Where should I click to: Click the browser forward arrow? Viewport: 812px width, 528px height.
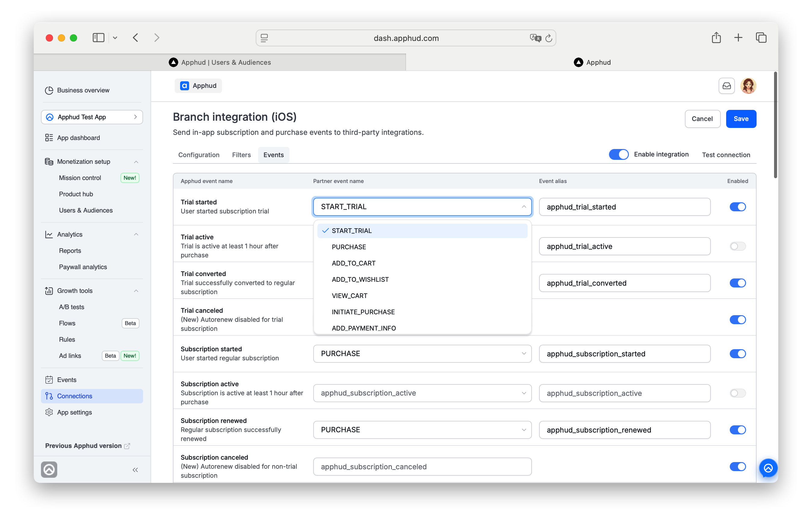click(x=157, y=38)
